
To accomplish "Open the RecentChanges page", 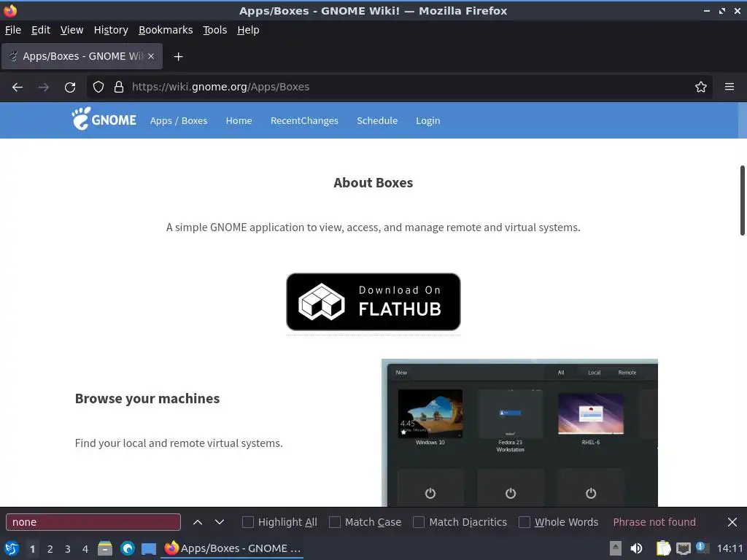I will pyautogui.click(x=304, y=120).
